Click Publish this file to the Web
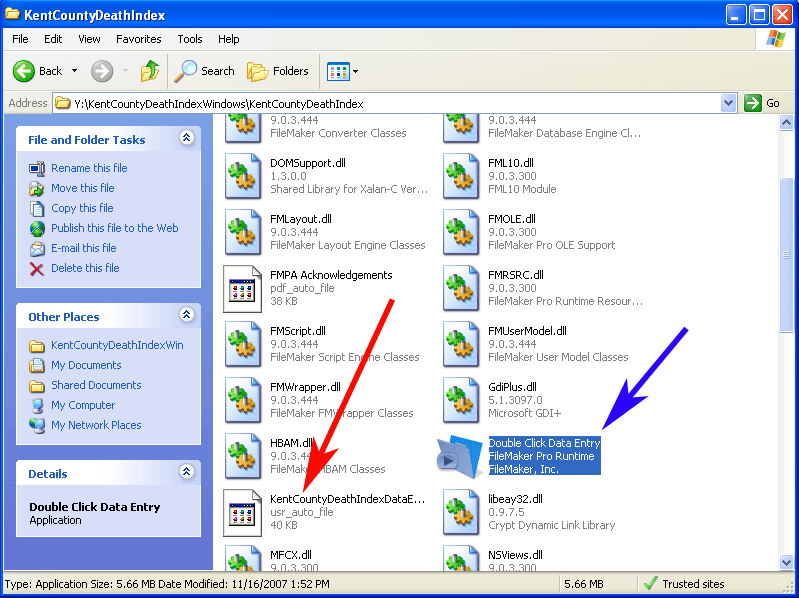The height and width of the screenshot is (598, 799). [115, 228]
